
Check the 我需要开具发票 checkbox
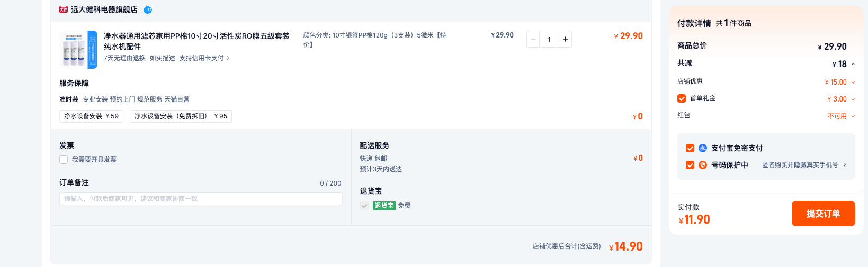point(64,160)
